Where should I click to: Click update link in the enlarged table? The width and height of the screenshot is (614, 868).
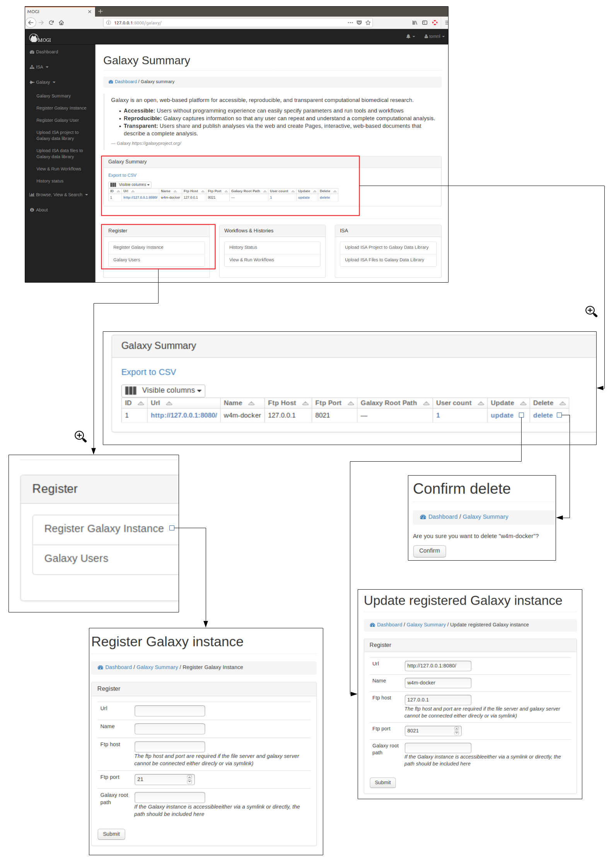pyautogui.click(x=502, y=415)
